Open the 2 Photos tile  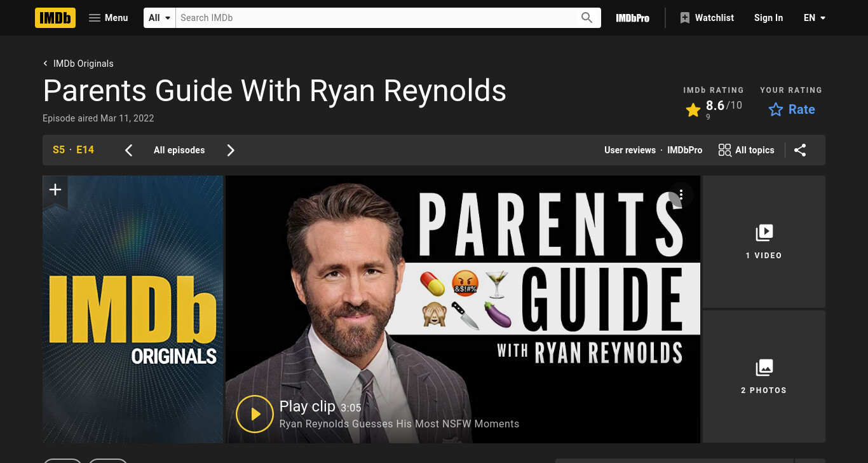pos(764,377)
